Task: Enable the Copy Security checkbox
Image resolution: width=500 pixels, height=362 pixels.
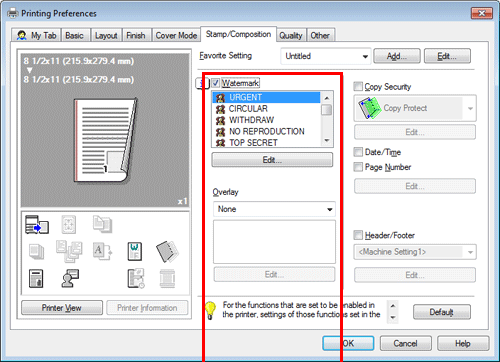Action: pos(358,87)
